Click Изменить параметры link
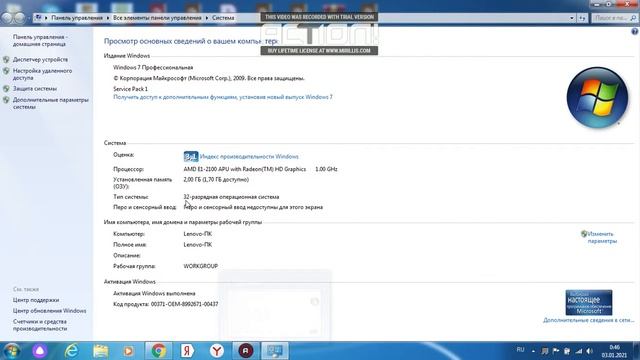This screenshot has height=360, width=640. point(602,238)
